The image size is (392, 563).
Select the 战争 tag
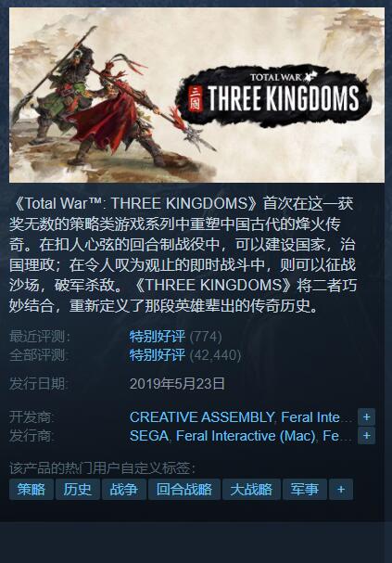(x=124, y=489)
